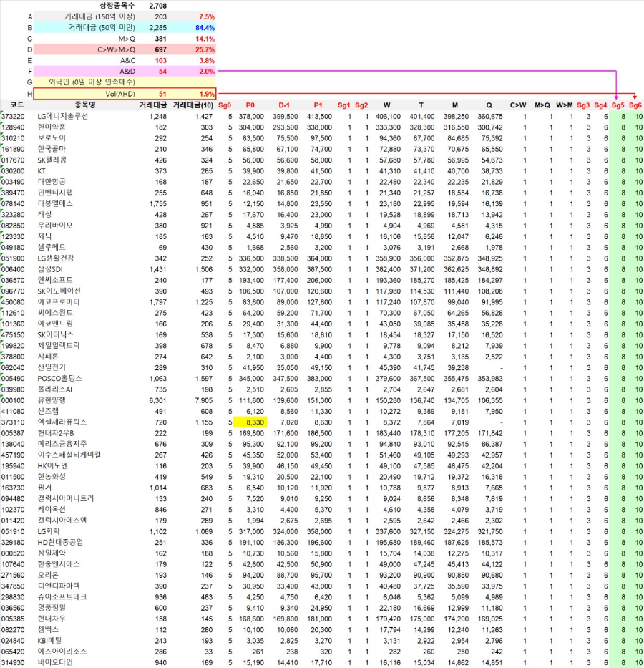The height and width of the screenshot is (668, 644).
Task: Select stock code 373220
Action: [13, 116]
